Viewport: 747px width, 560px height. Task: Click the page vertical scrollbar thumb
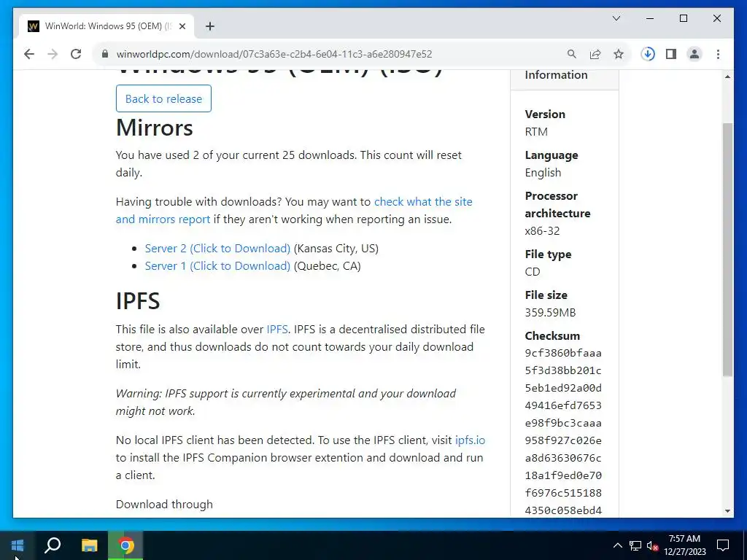pos(727,250)
